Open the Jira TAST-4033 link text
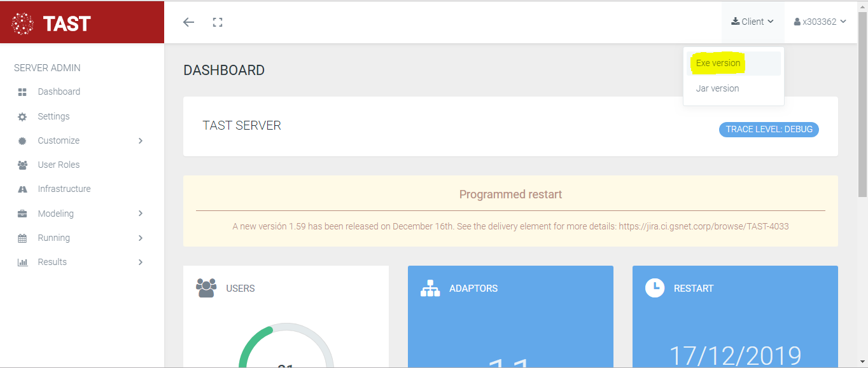Screen dimensions: 868x368 [x=703, y=226]
